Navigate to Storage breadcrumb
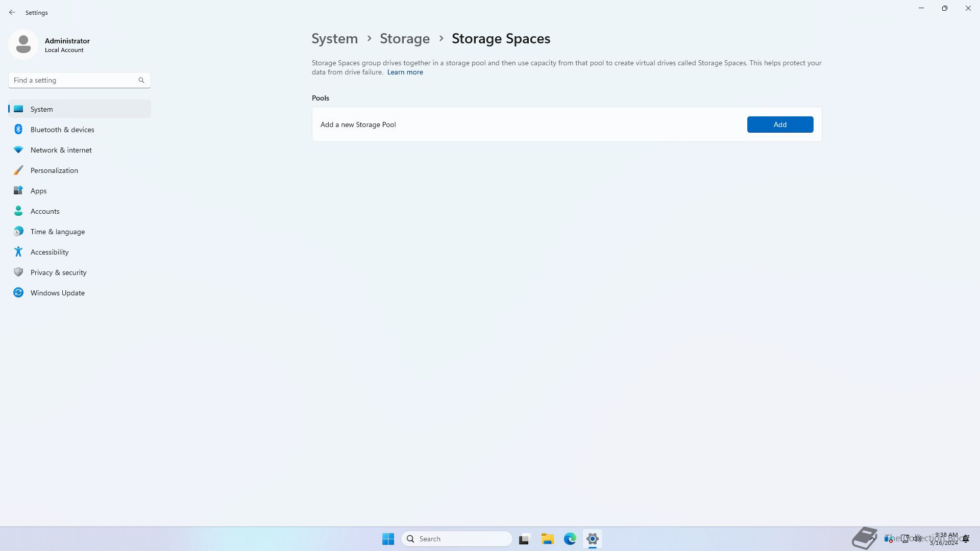The height and width of the screenshot is (551, 980). click(x=404, y=39)
